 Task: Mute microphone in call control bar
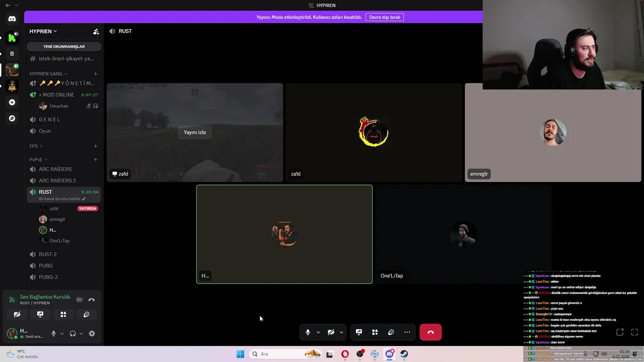pyautogui.click(x=308, y=332)
